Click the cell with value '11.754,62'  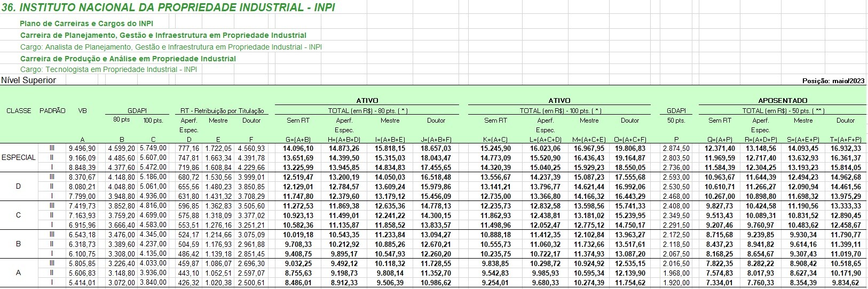[630, 283]
